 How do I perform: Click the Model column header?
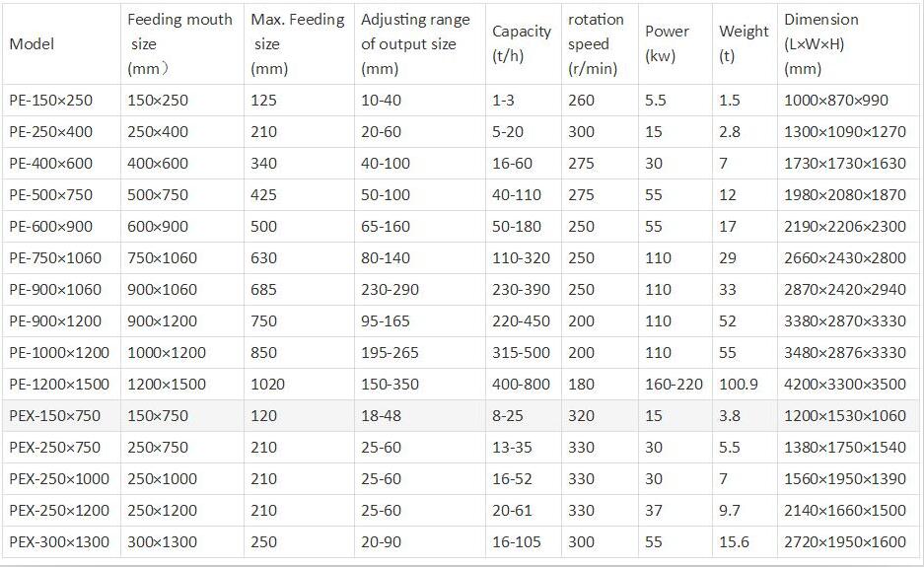(x=61, y=43)
